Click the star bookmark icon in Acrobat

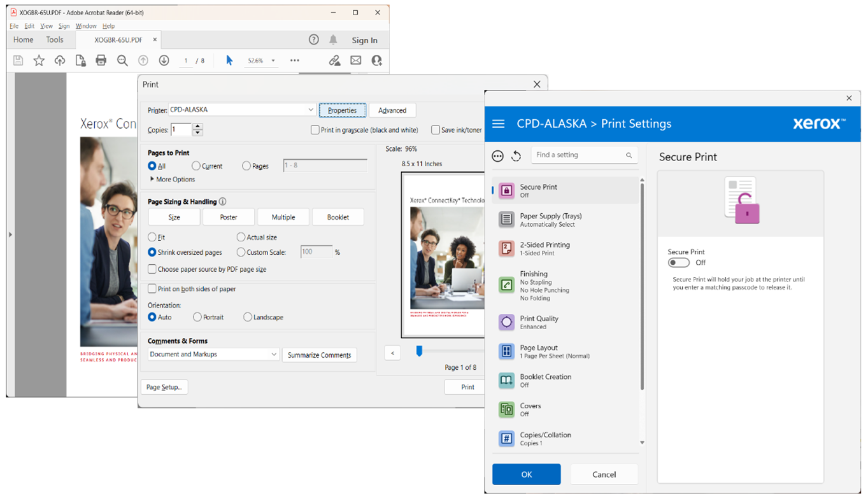39,60
